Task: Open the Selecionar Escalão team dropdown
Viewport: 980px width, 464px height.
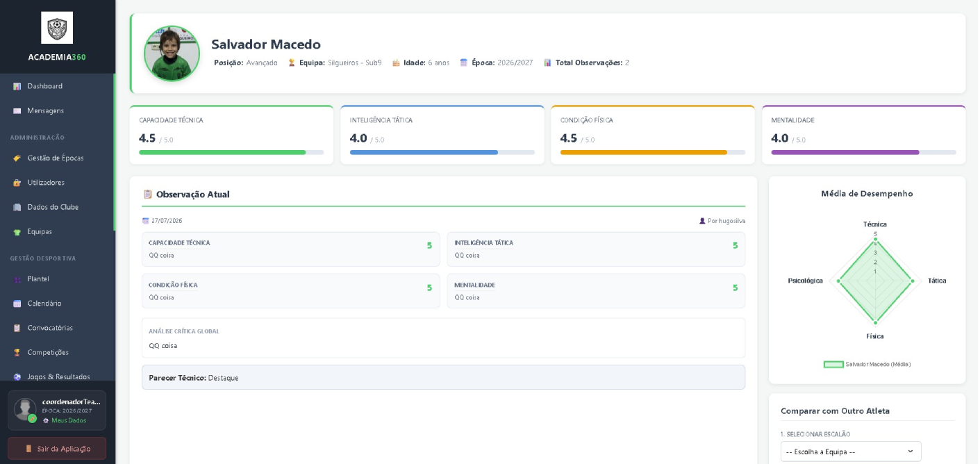Action: pos(851,451)
